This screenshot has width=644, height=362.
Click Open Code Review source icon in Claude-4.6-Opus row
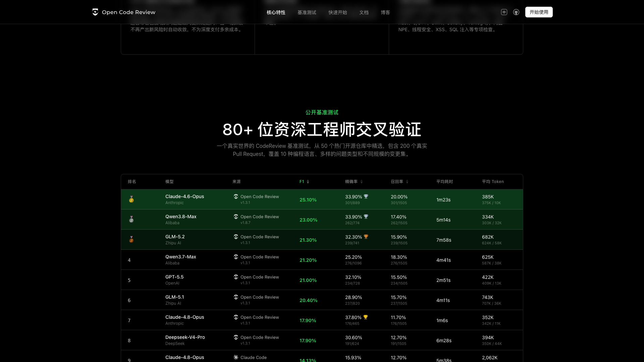236,196
